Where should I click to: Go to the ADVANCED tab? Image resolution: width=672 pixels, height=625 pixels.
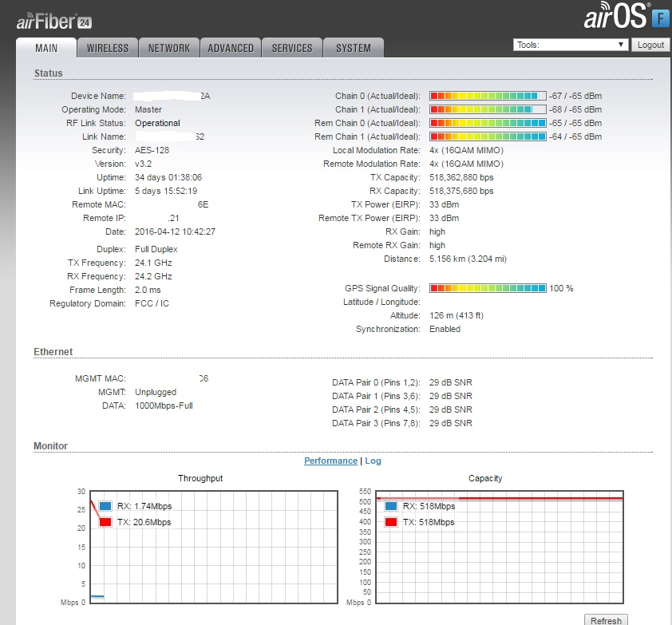pyautogui.click(x=231, y=48)
